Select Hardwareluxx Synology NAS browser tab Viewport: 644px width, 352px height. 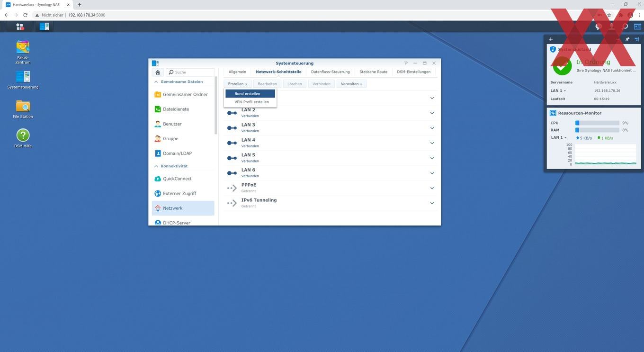pos(37,4)
